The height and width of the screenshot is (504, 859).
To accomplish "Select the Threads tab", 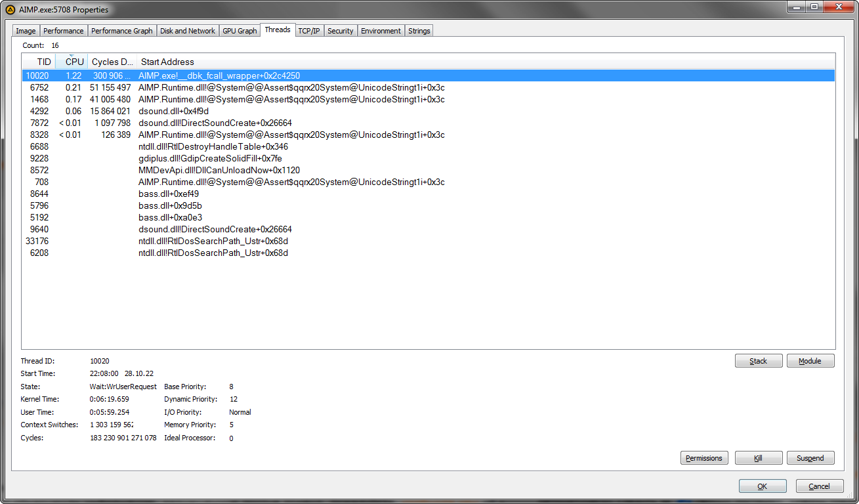I will [x=278, y=30].
